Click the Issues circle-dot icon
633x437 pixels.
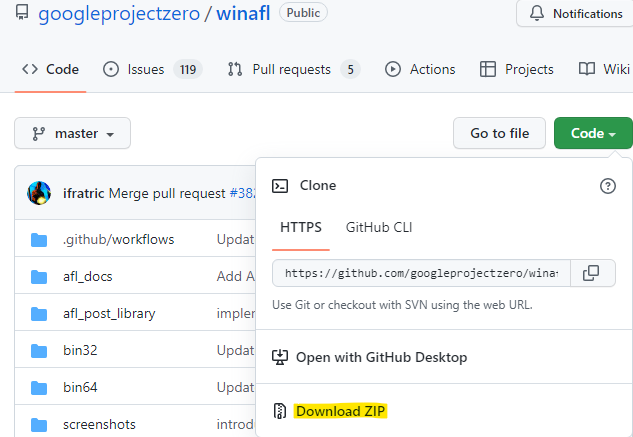111,69
